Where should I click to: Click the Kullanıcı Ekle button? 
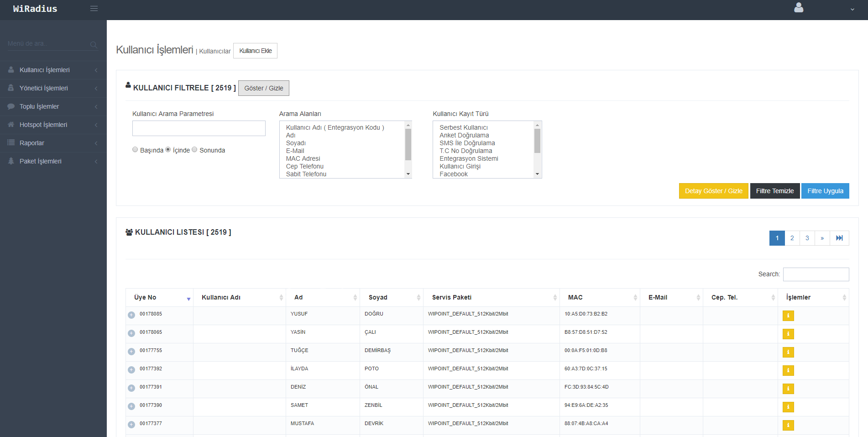click(255, 51)
